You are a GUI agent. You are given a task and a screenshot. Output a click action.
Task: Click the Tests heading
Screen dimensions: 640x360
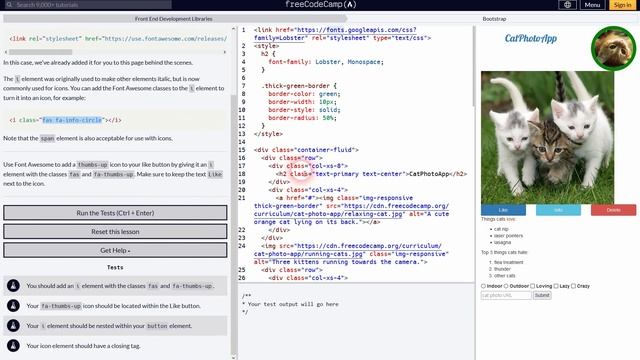[115, 267]
